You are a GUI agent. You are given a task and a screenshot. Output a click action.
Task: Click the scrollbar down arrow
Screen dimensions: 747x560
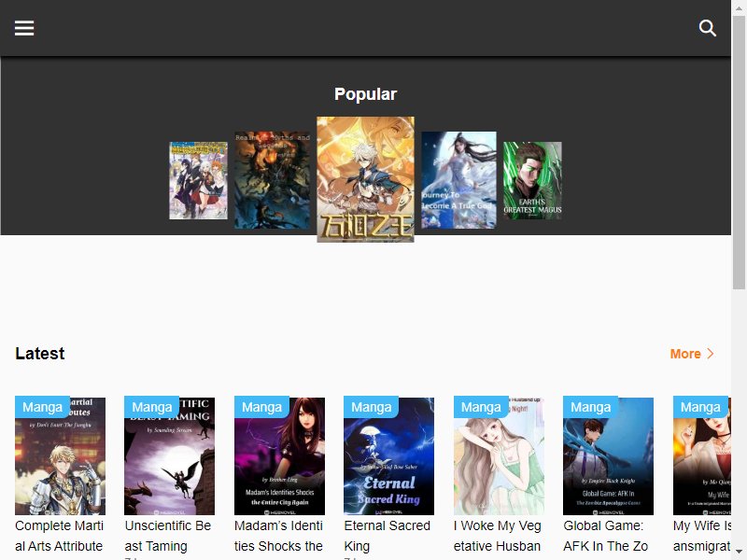coord(739,553)
